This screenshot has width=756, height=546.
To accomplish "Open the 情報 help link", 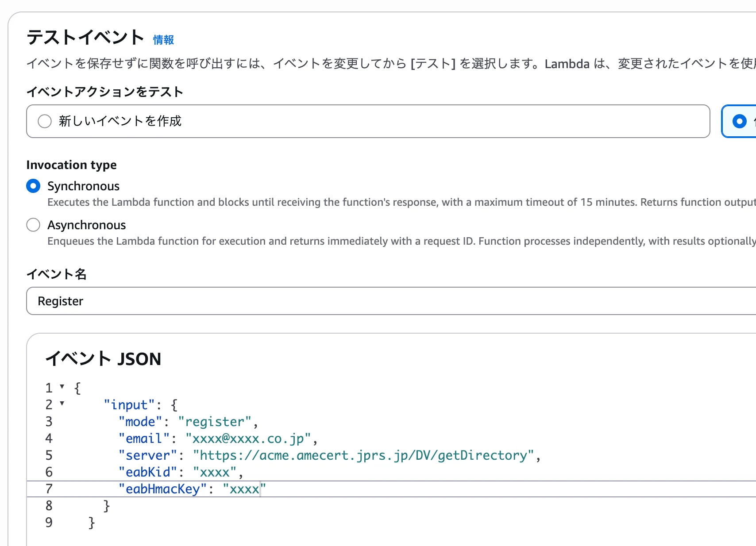I will 162,40.
